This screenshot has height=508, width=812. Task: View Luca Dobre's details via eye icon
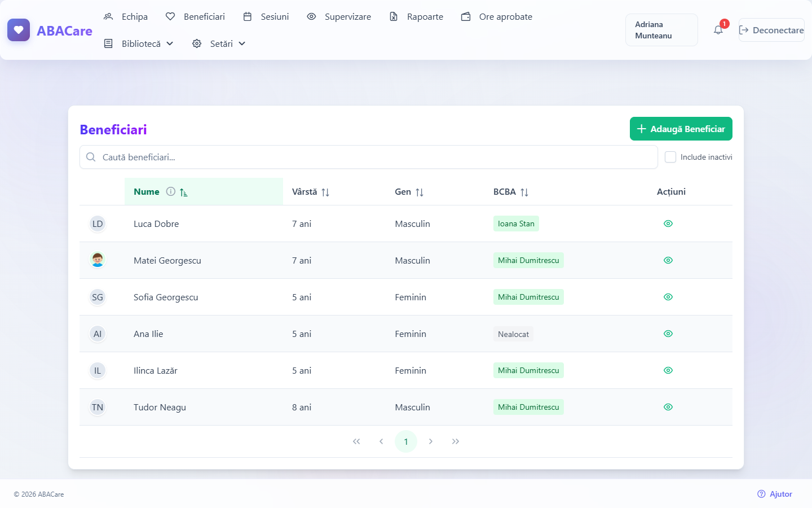coord(668,224)
